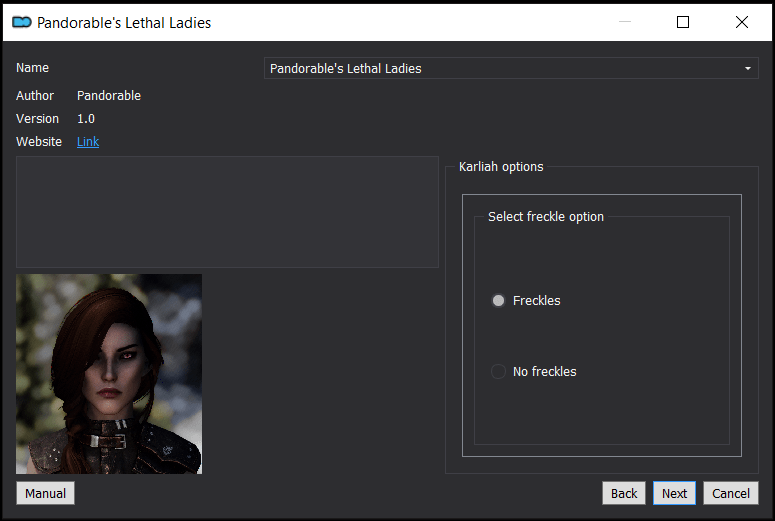Screen dimensions: 775x521
Task: Select the Freckles radio option
Action: click(526, 301)
